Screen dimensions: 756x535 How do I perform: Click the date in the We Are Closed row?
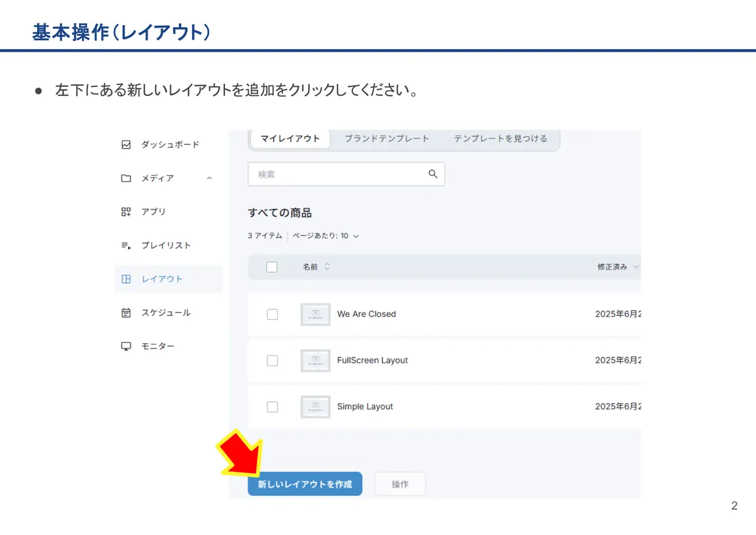click(618, 314)
